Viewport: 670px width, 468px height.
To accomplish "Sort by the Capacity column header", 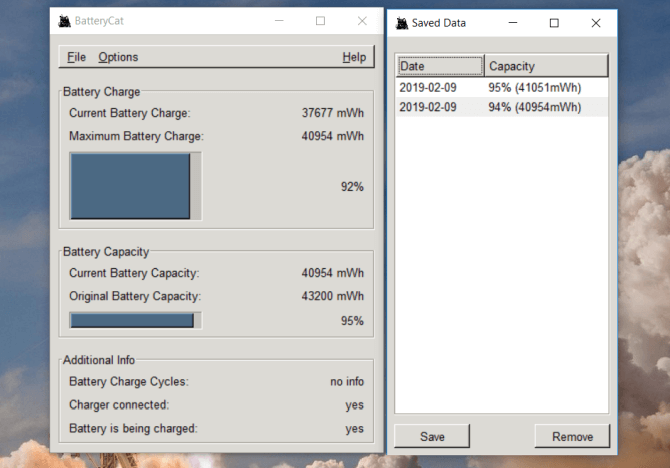I will (x=546, y=66).
